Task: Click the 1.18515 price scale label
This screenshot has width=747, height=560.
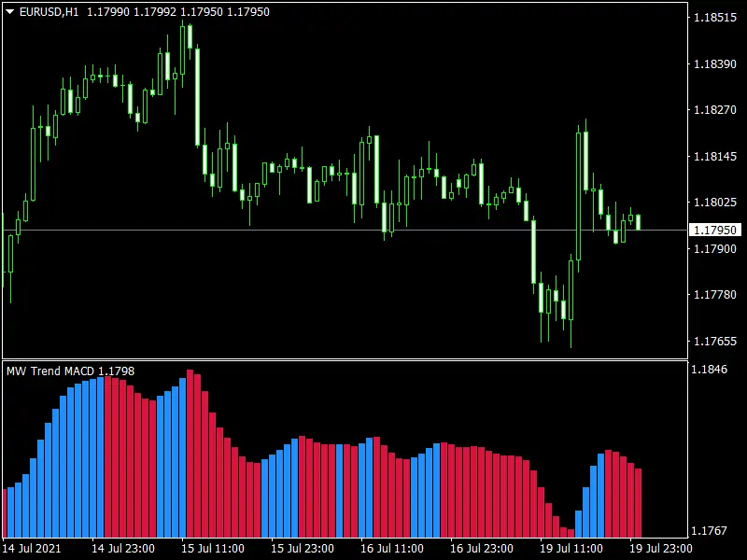Action: [715, 18]
